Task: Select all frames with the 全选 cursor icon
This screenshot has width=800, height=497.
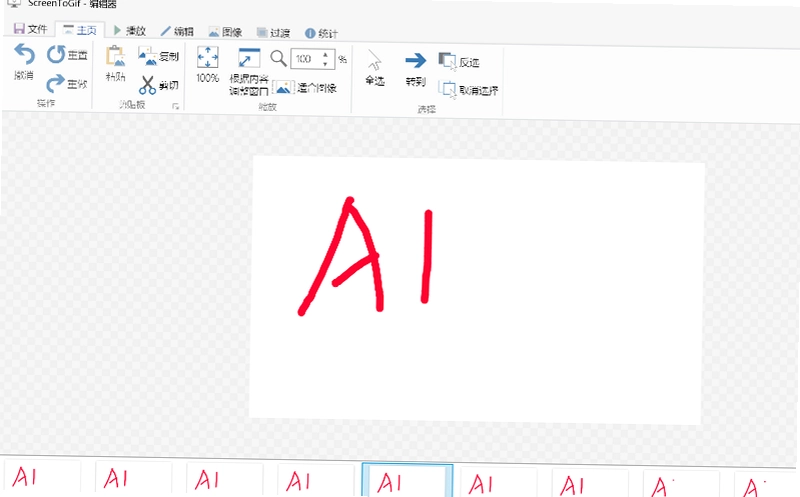Action: point(374,60)
